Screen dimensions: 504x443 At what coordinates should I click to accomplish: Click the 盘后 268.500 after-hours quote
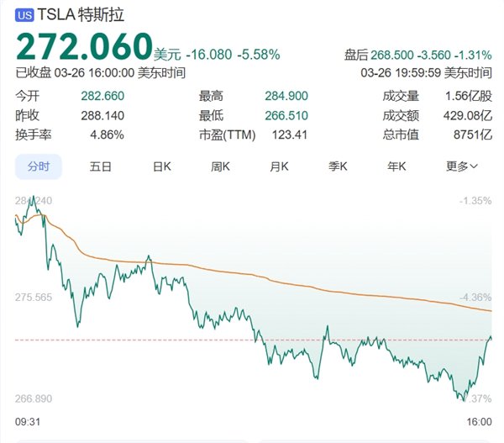417,55
